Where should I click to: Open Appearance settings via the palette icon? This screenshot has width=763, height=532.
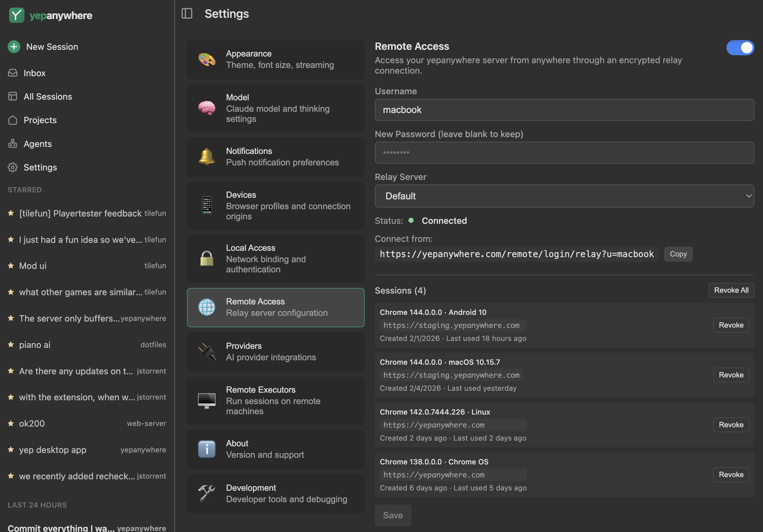206,59
